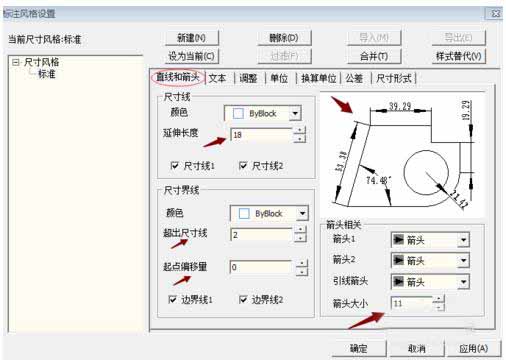Click the 样式替代(V) button

[x=459, y=56]
